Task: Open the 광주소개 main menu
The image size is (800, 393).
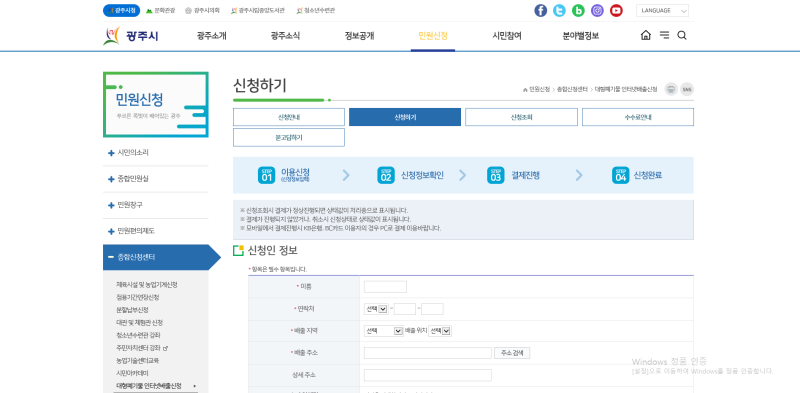Action: pos(211,36)
